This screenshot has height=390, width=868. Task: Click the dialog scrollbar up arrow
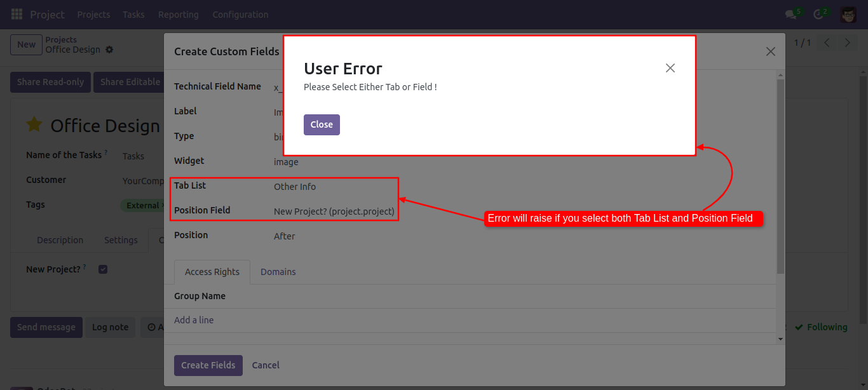tap(780, 76)
